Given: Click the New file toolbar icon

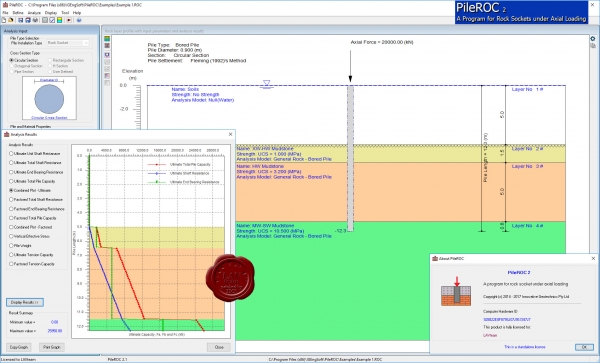Looking at the screenshot, I should coord(4,20).
